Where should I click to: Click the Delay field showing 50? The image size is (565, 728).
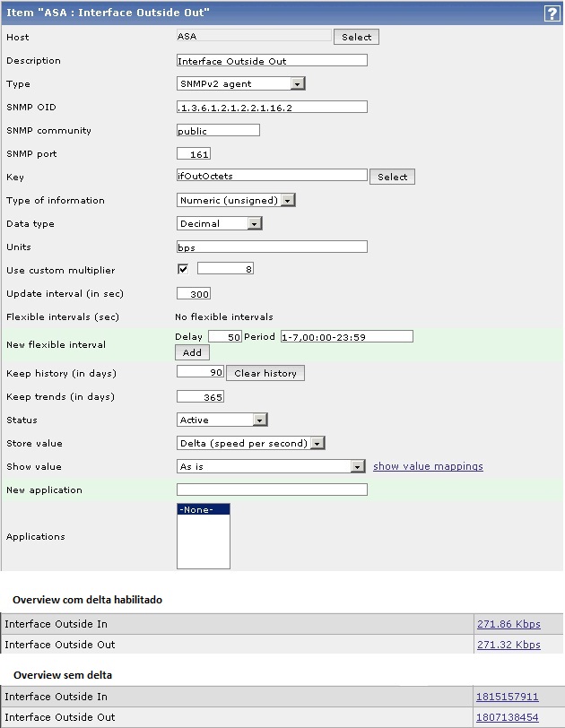pyautogui.click(x=225, y=336)
